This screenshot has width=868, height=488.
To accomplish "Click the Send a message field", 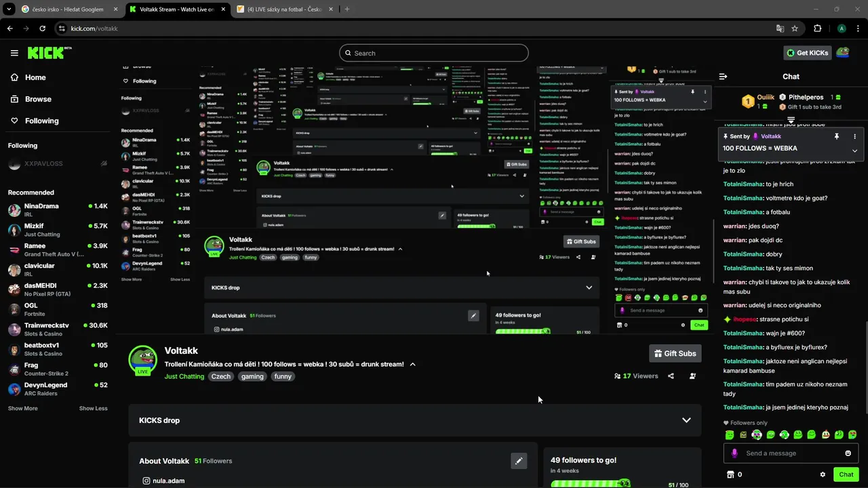I will (791, 453).
